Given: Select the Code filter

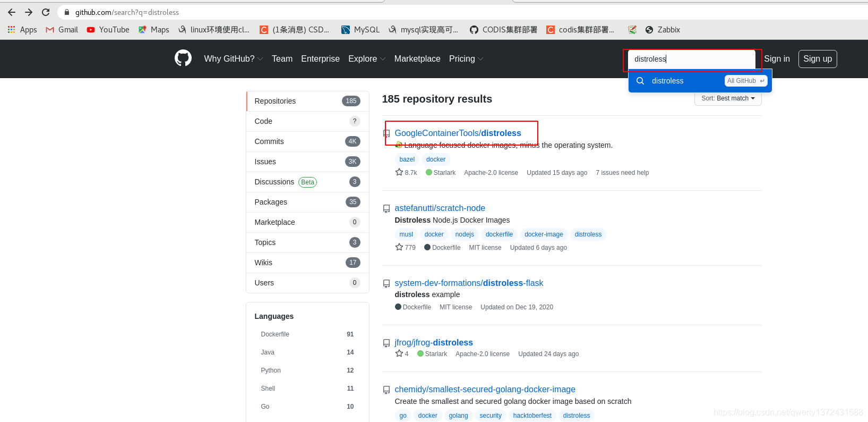Looking at the screenshot, I should 308,121.
